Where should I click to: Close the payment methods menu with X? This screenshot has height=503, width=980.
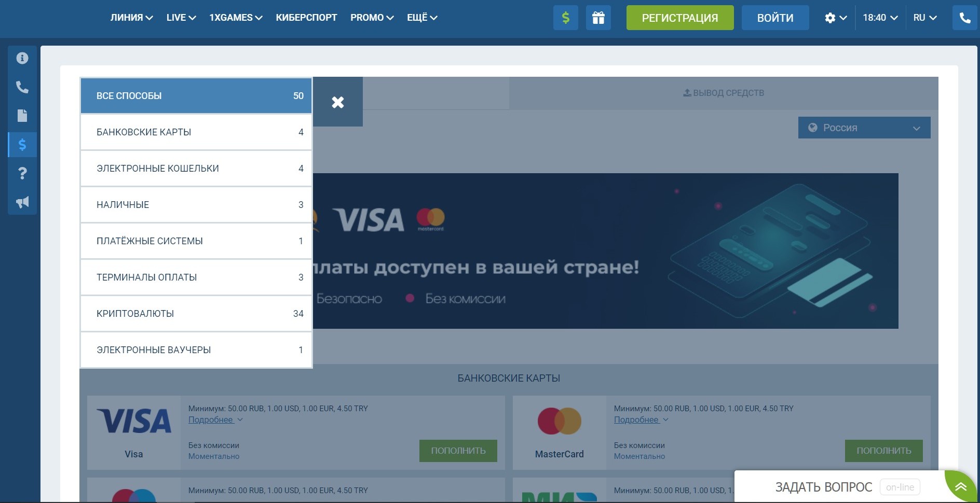coord(338,102)
